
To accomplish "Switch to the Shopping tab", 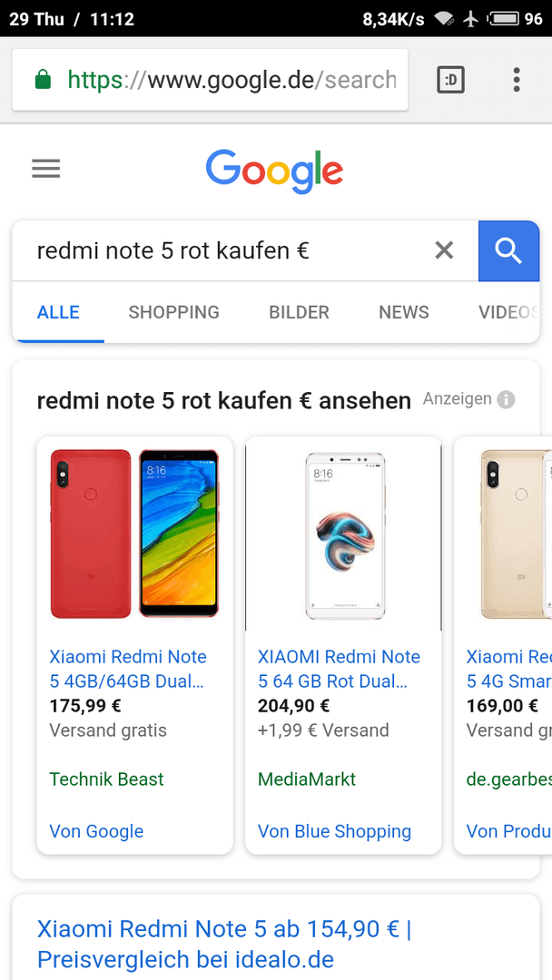I will [173, 312].
